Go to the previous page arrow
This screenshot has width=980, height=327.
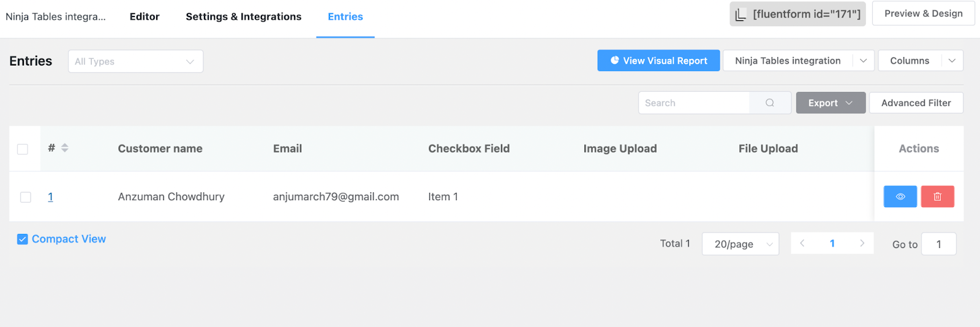pos(802,243)
